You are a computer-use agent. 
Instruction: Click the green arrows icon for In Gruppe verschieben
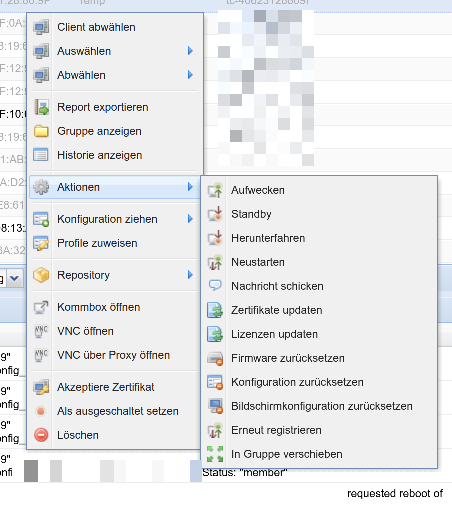(215, 454)
